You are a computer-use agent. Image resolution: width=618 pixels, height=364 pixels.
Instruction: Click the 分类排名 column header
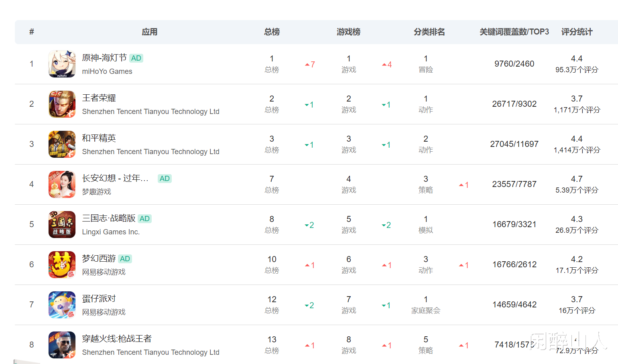point(429,32)
